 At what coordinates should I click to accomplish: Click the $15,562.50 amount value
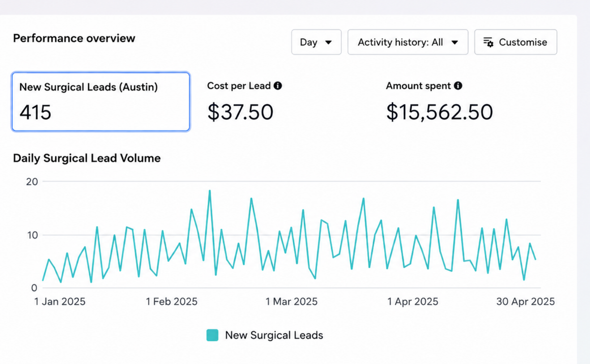439,112
